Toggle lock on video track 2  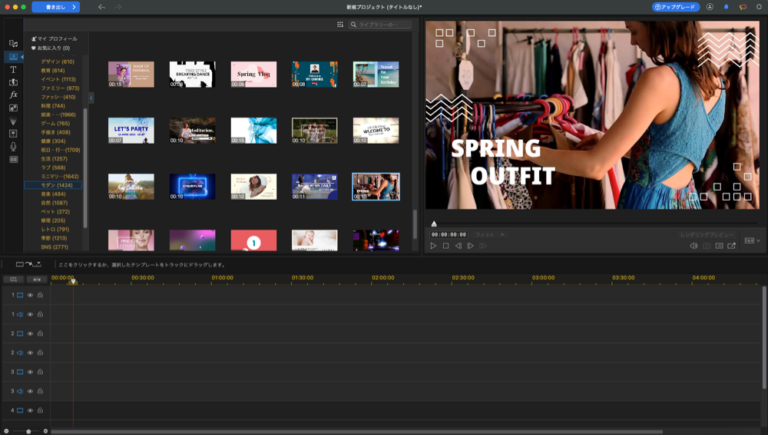(40, 333)
